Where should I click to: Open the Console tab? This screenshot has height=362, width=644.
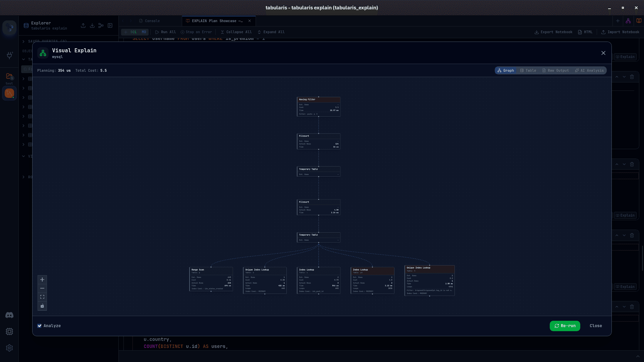tap(150, 21)
